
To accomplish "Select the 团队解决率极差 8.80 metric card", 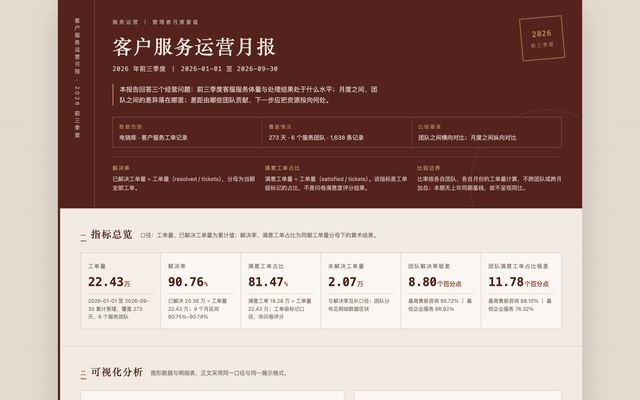I will (x=441, y=291).
